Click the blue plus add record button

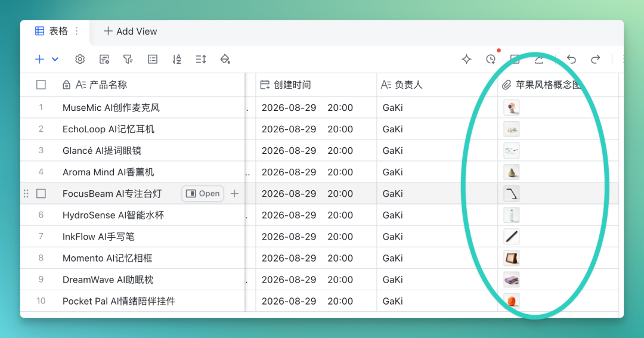click(39, 60)
